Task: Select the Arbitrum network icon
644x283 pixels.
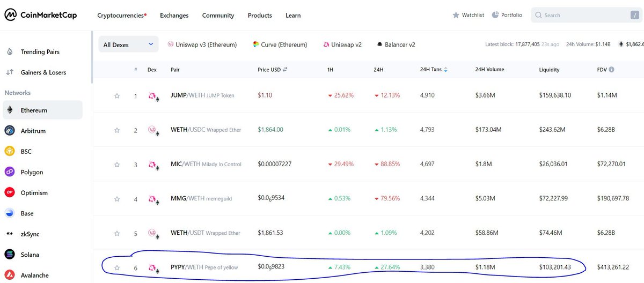Action: (x=10, y=131)
